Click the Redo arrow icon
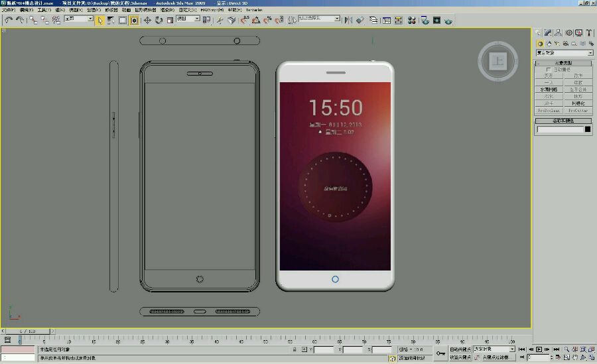 pos(19,20)
